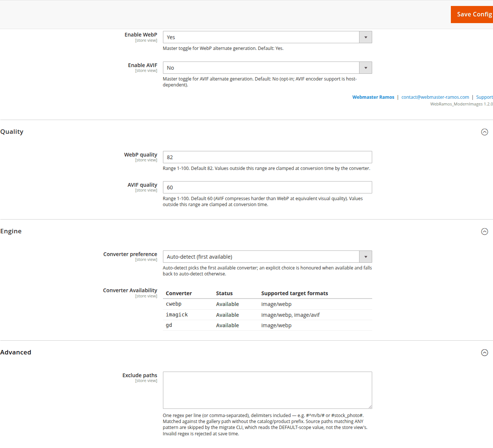
Task: Click the Enable AVIF field label
Action: tap(142, 65)
